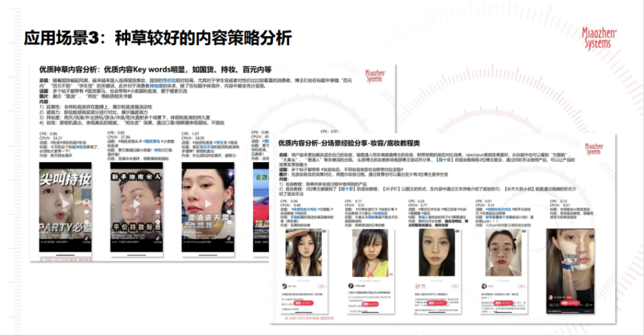Click the © 2006-2023 footer under the right sub-slide
Viewport: 644px width, 335px height.
pyautogui.click(x=309, y=318)
